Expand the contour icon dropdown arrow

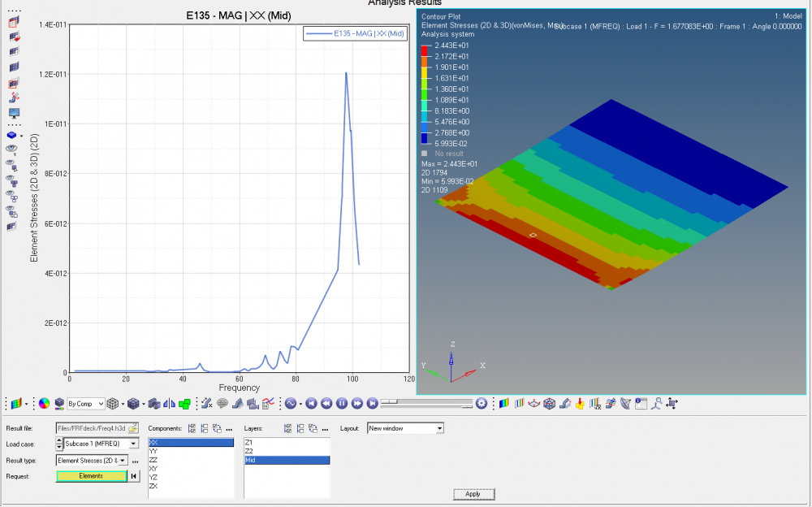tap(26, 404)
